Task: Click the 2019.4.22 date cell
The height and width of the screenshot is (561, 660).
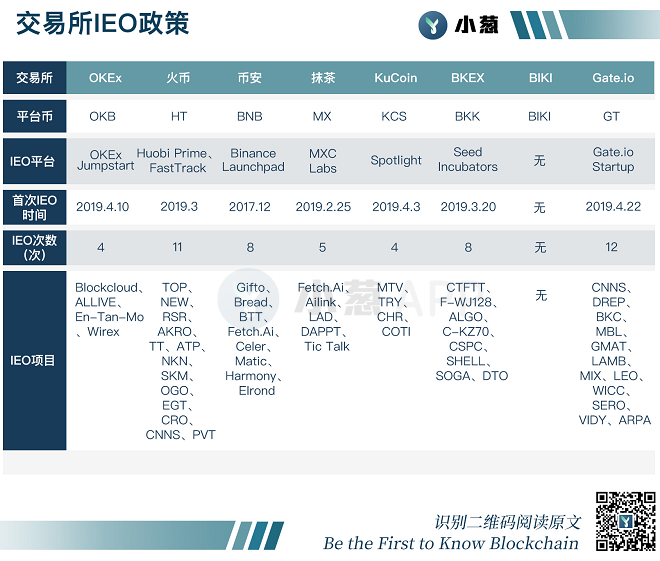Action: coord(612,207)
